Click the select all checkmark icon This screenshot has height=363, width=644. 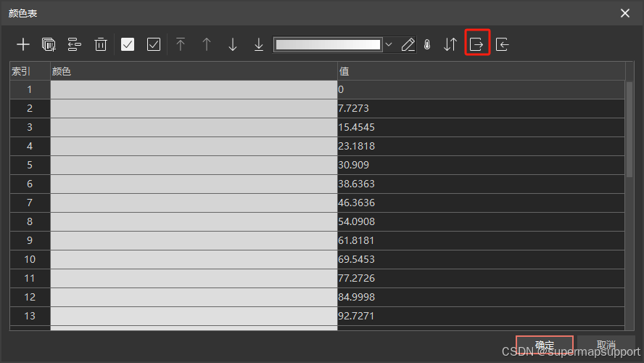click(x=128, y=44)
